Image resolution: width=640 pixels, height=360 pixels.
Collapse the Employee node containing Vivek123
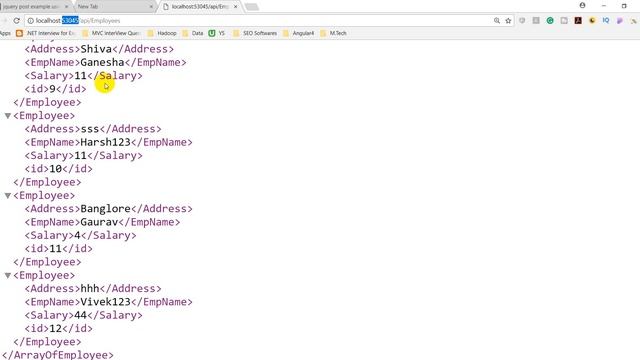[7, 276]
